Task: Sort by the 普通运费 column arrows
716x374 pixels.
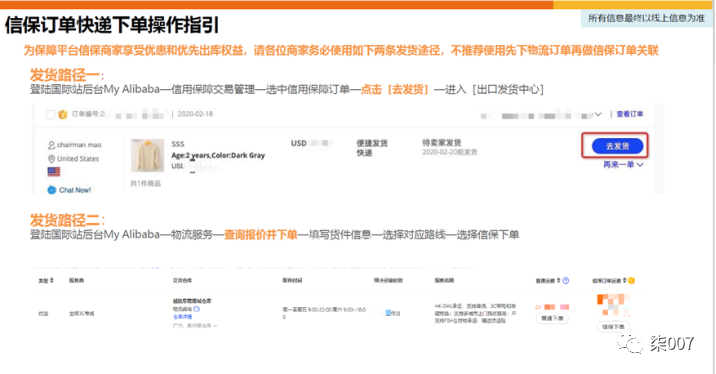Action: [x=558, y=280]
